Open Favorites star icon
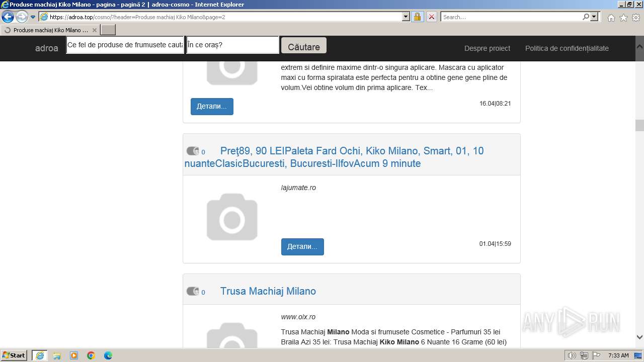The width and height of the screenshot is (644, 362). 623,18
